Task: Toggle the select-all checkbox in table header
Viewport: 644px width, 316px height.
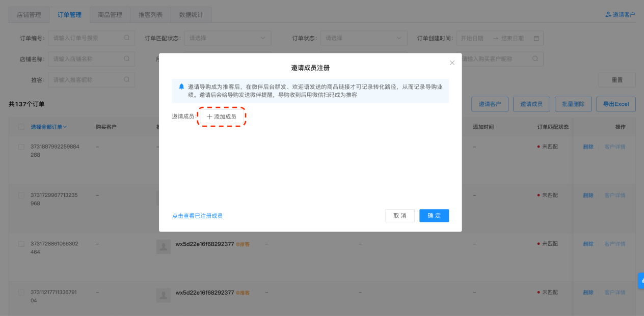Action: [21, 127]
